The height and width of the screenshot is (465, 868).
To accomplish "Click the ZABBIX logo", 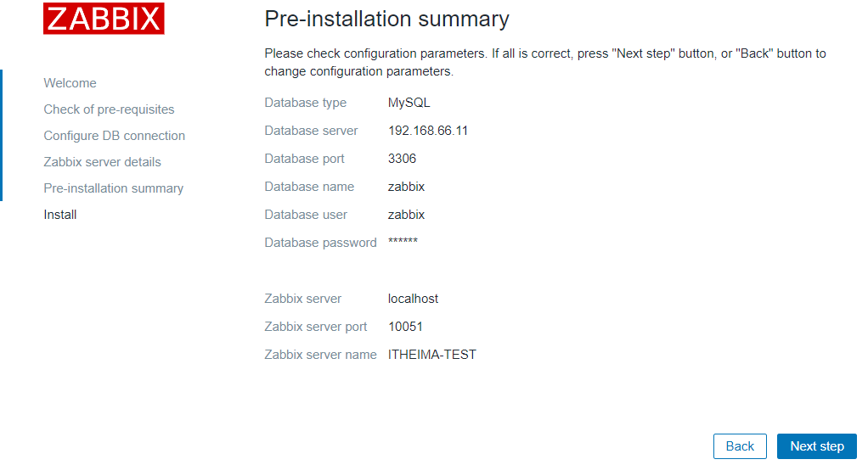I will pos(104,19).
